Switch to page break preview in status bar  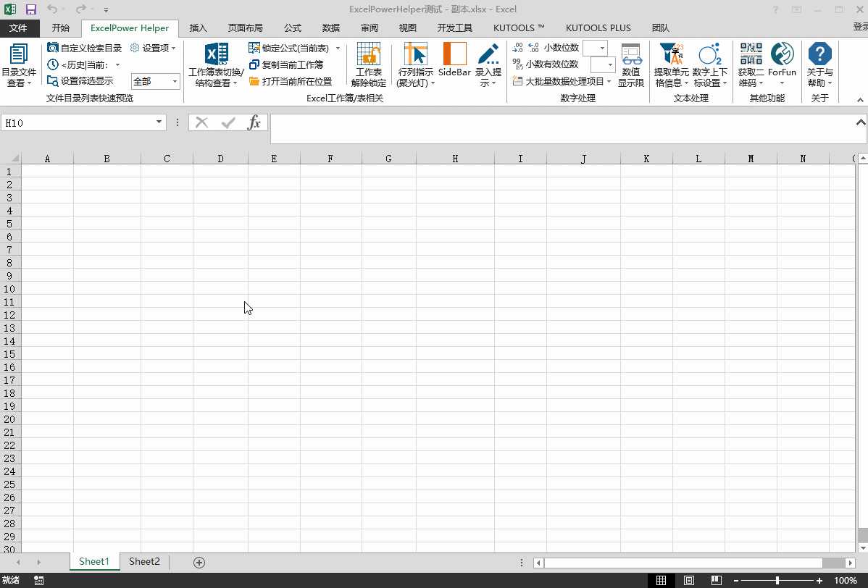pos(717,580)
